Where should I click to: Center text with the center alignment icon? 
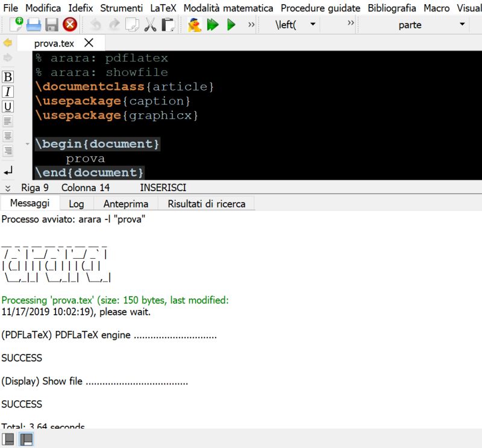(8, 136)
